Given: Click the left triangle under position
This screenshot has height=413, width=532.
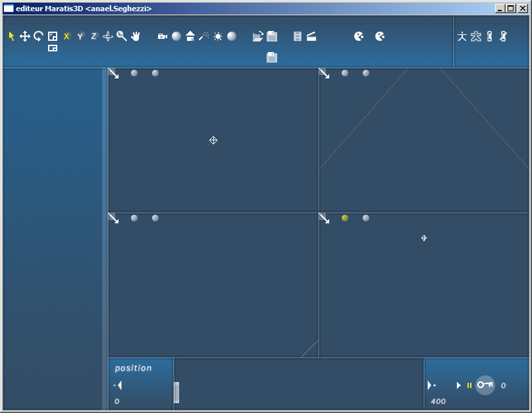Looking at the screenshot, I should pyautogui.click(x=118, y=385).
